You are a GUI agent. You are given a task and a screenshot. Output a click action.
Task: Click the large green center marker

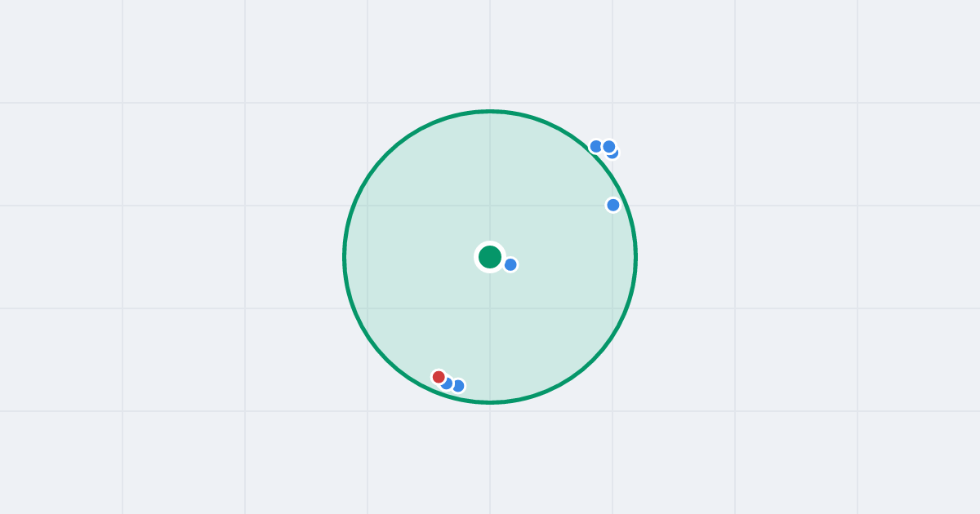click(490, 257)
